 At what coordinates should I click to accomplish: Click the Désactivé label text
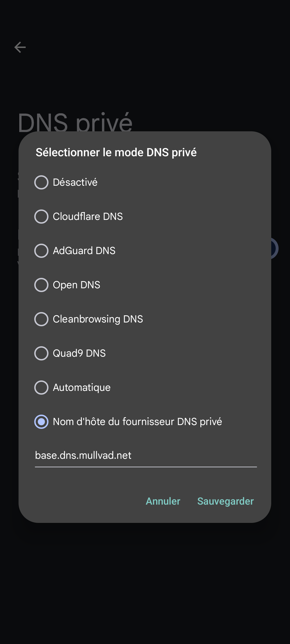pyautogui.click(x=75, y=182)
